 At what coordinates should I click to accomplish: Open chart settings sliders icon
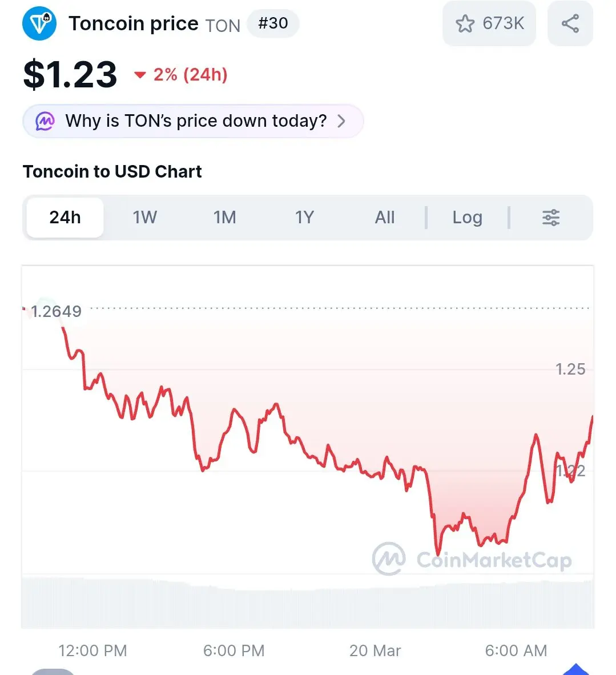coord(550,218)
